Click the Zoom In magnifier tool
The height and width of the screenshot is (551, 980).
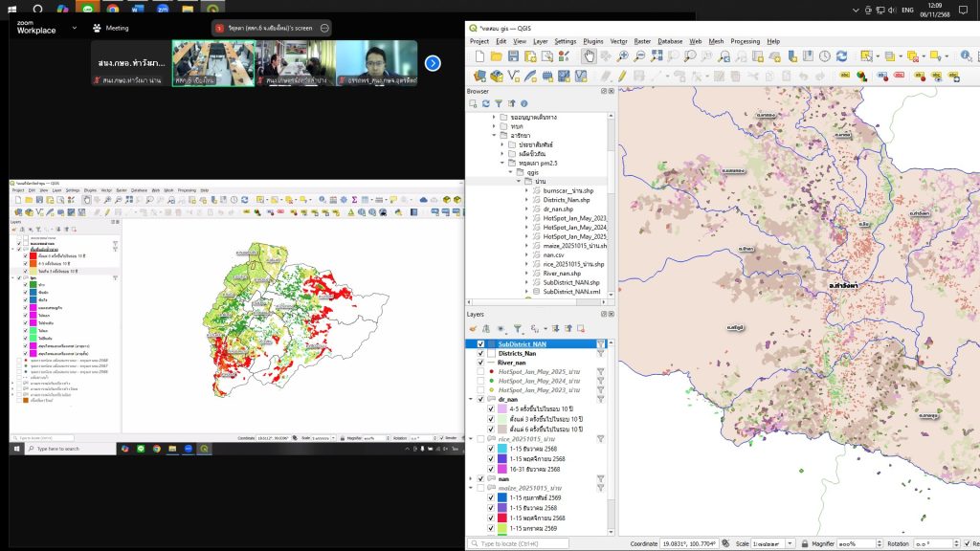(x=625, y=56)
